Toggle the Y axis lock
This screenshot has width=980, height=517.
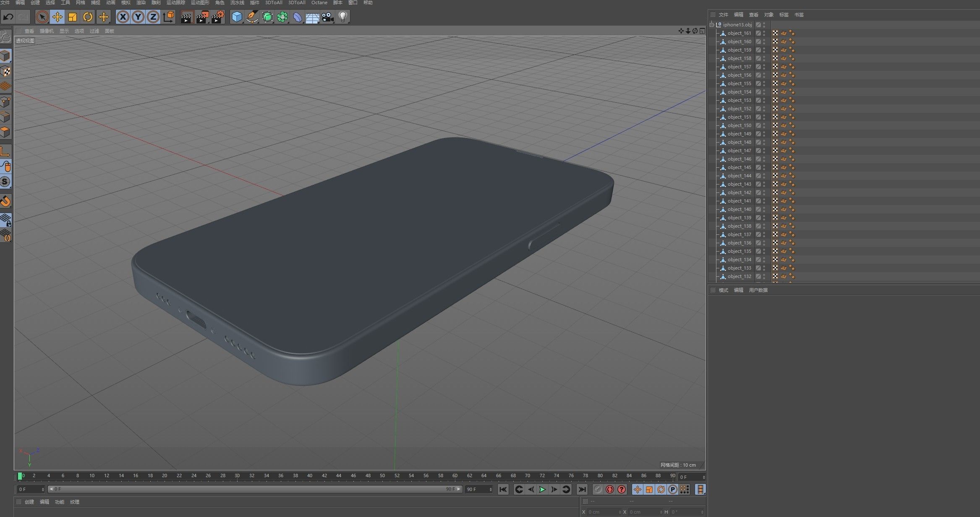pyautogui.click(x=138, y=17)
